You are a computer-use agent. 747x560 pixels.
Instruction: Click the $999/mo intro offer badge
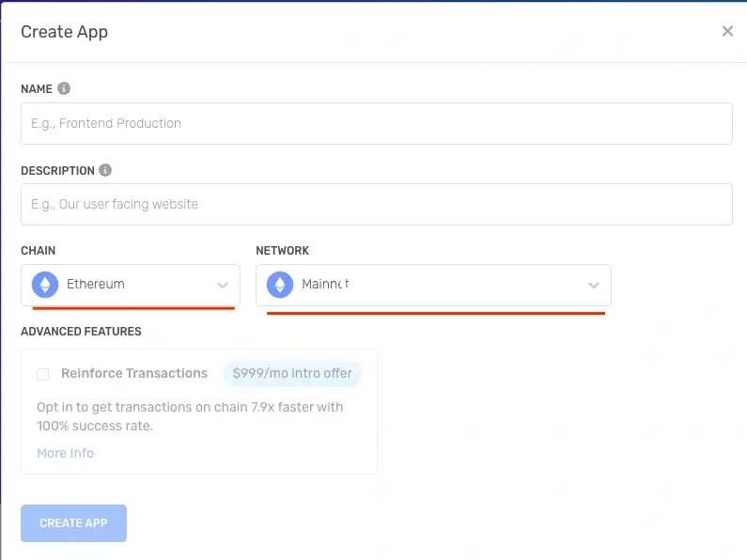pyautogui.click(x=292, y=373)
